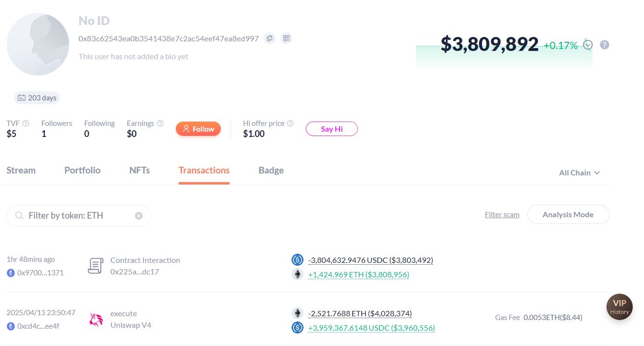Image resolution: width=644 pixels, height=346 pixels.
Task: Copy the wallet address using the copy icon
Action: coord(269,38)
